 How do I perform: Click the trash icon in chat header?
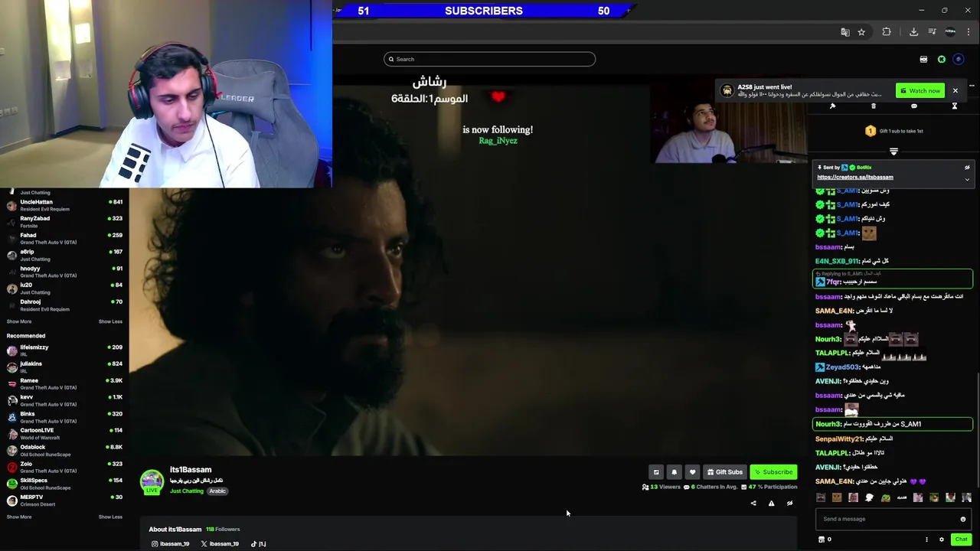coord(874,106)
